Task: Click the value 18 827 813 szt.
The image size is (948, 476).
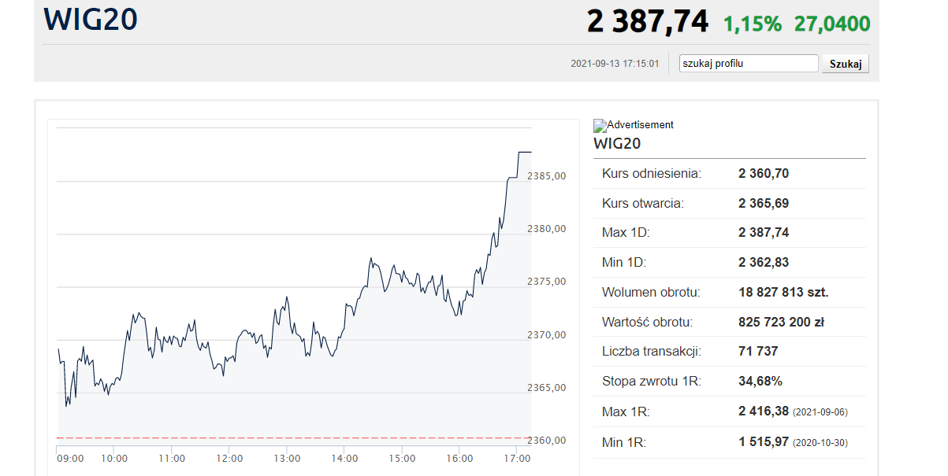Action: 784,292
